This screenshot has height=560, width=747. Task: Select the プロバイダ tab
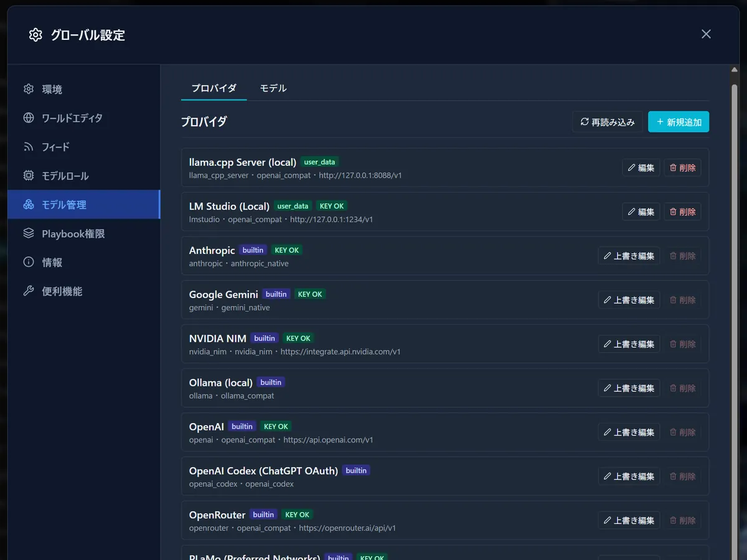[214, 88]
